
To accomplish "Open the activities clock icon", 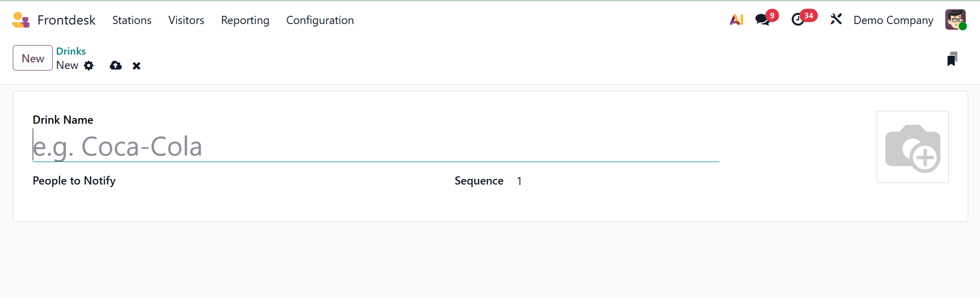I will click(798, 20).
